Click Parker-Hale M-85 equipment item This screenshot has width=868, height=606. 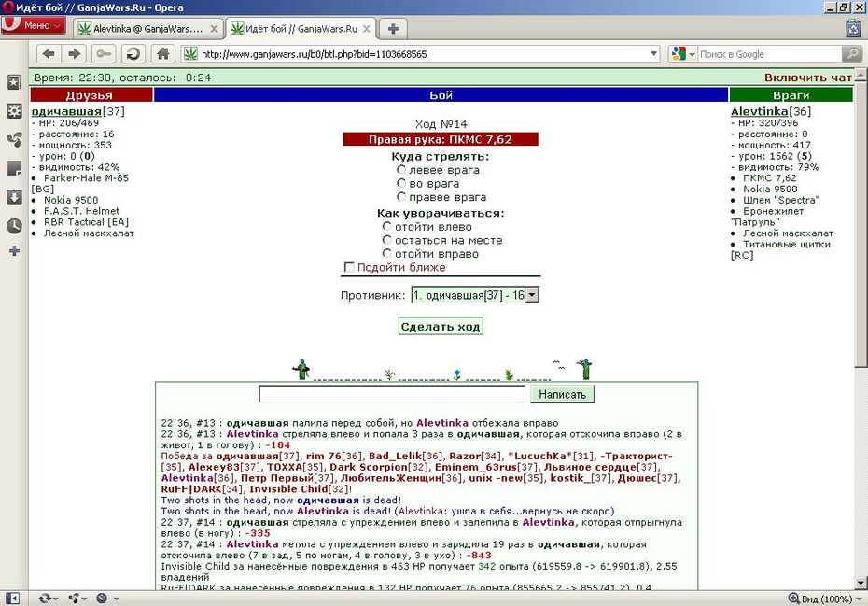click(86, 177)
